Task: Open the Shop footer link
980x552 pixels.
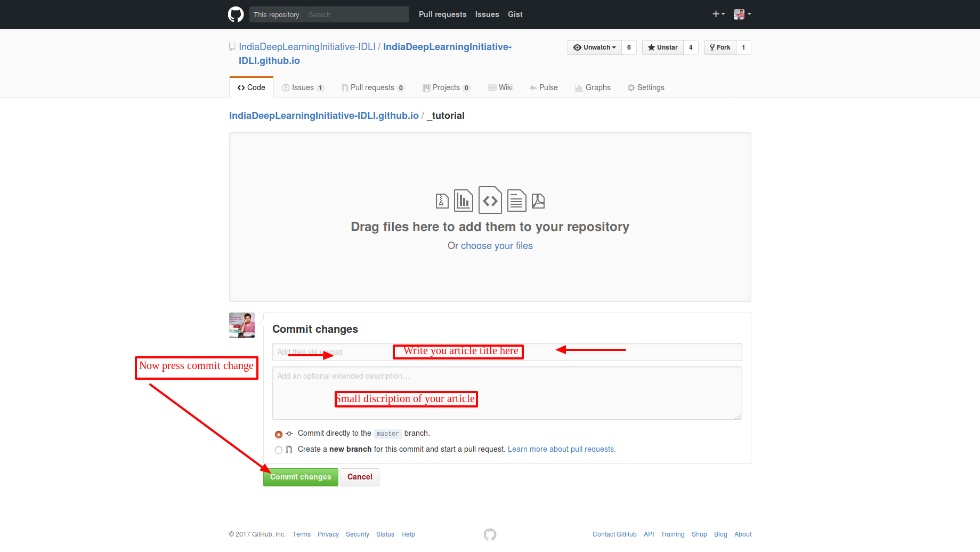Action: point(699,534)
